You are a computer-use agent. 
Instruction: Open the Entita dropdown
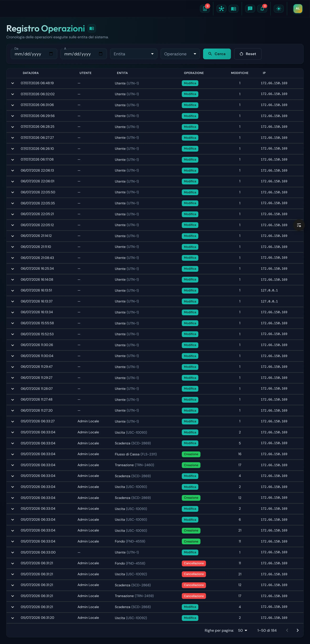133,54
